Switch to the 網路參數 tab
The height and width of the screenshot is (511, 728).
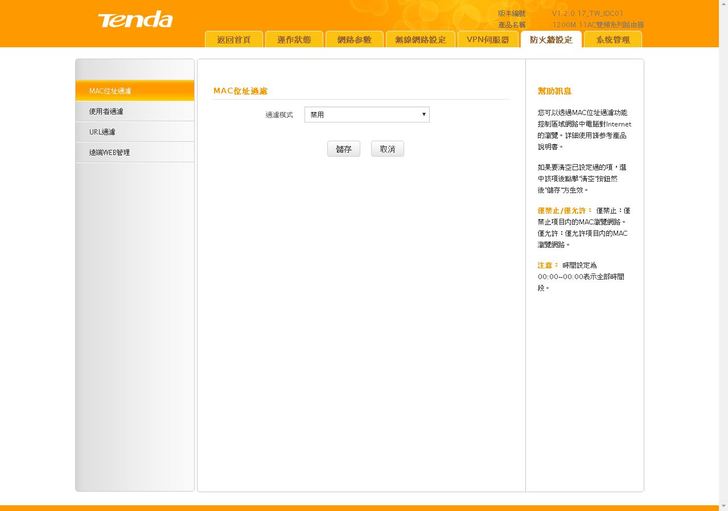(354, 40)
